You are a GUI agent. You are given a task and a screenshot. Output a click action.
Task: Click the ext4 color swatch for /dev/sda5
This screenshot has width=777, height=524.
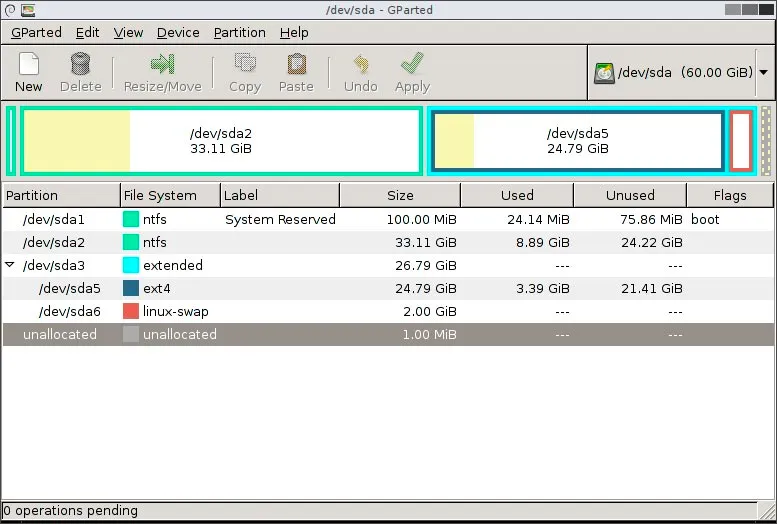point(131,289)
